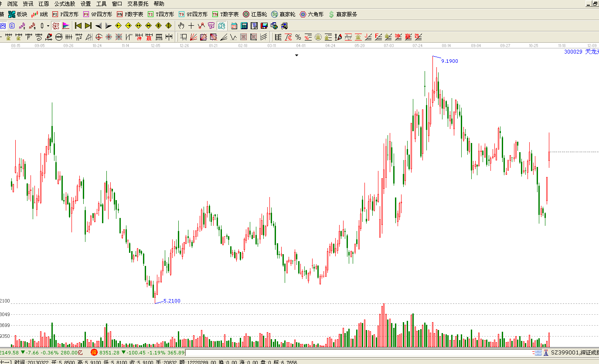
Task: Select the hand pan tool
Action: point(181,26)
